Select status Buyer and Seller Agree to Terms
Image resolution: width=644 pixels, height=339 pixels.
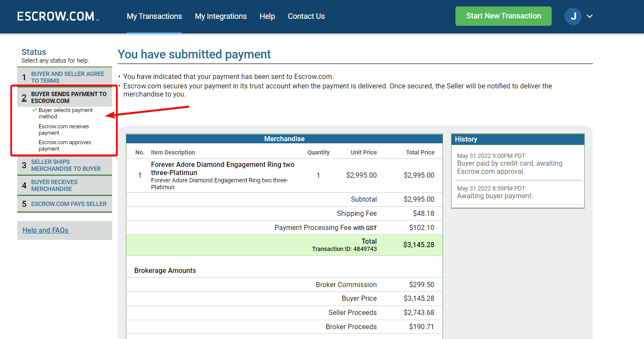tap(64, 77)
